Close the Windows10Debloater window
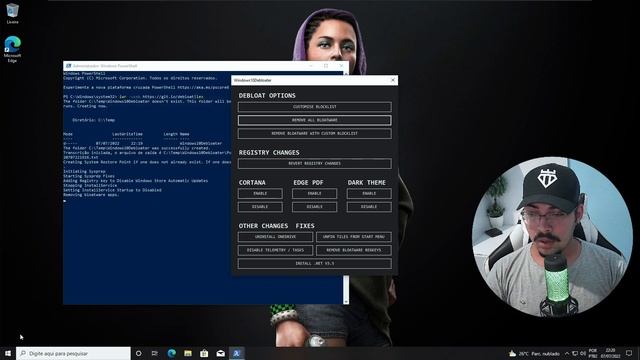Screen dimensions: 640x360 (393, 80)
